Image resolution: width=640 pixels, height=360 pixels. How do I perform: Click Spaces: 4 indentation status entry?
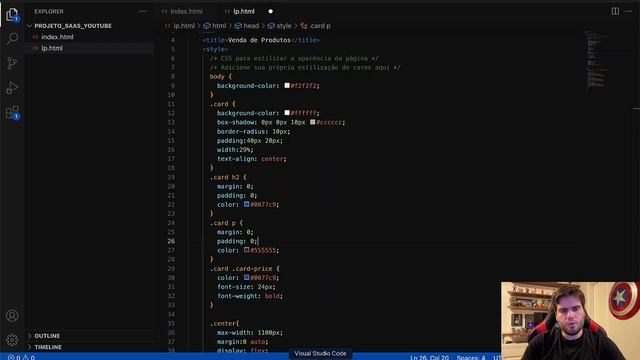click(471, 357)
